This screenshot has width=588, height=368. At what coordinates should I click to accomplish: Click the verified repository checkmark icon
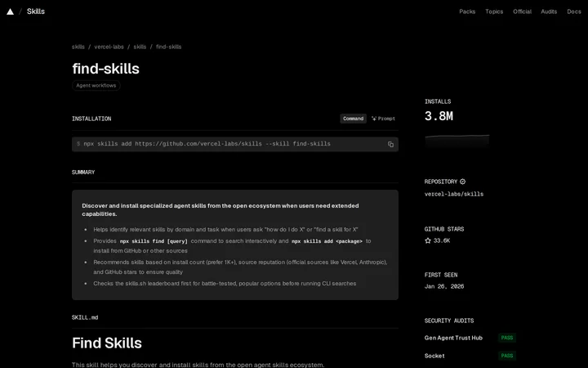462,182
